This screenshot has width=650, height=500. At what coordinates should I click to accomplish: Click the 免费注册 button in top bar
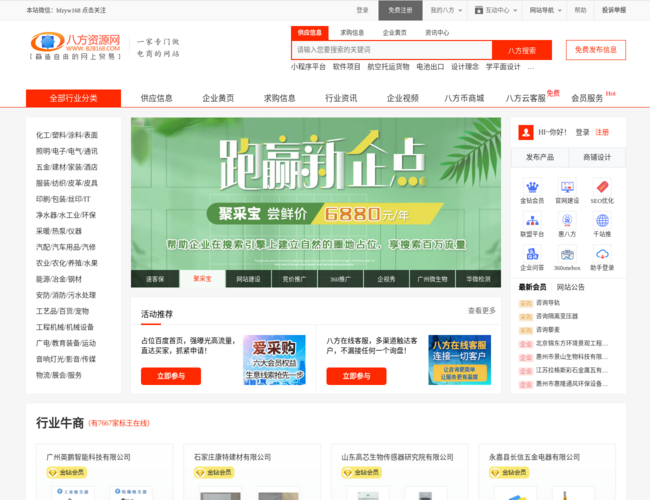click(x=400, y=10)
